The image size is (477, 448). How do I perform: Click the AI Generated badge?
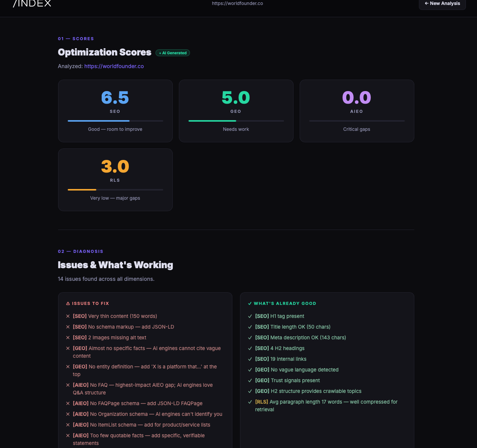173,53
